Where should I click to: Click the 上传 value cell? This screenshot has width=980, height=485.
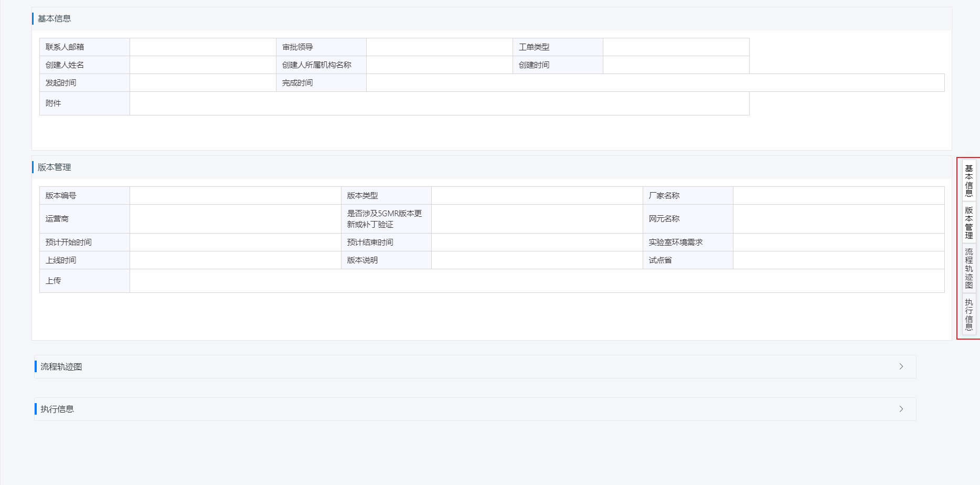click(537, 281)
